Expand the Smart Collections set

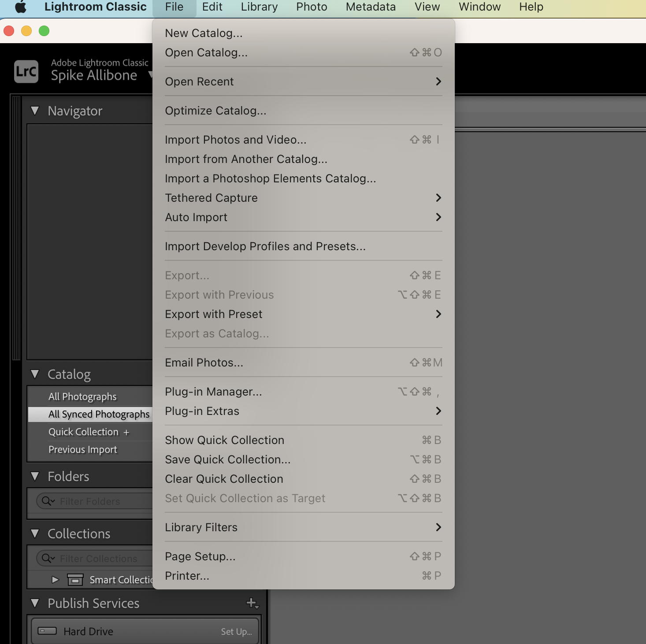coord(55,580)
